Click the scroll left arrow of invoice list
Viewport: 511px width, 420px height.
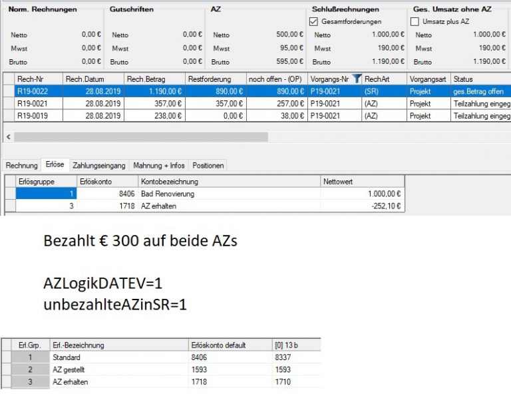(7, 136)
